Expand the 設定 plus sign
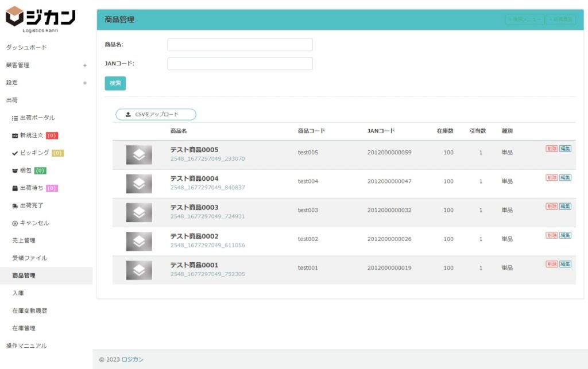The height and width of the screenshot is (369, 588). [x=85, y=83]
